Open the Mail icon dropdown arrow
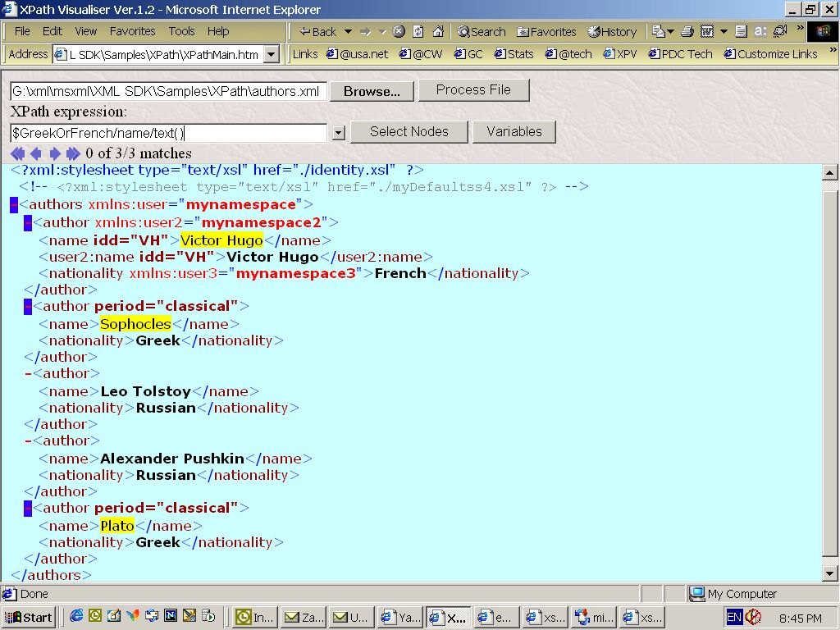 pyautogui.click(x=670, y=32)
